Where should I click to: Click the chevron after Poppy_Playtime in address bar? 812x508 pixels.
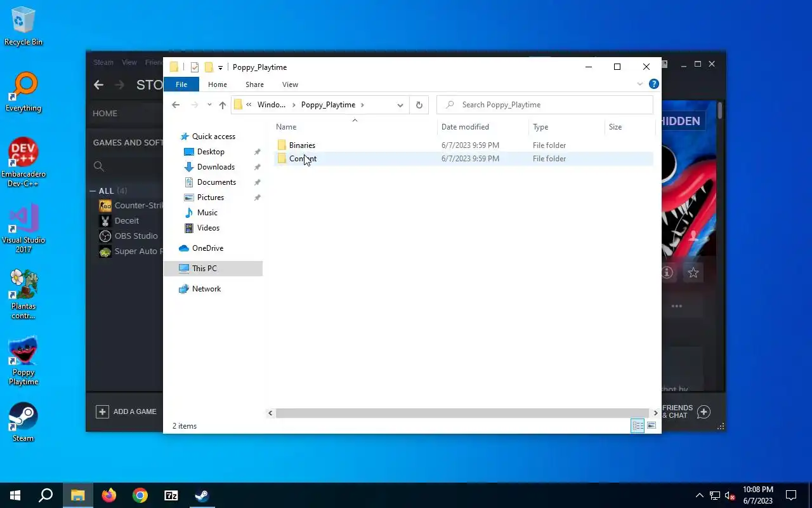click(362, 105)
